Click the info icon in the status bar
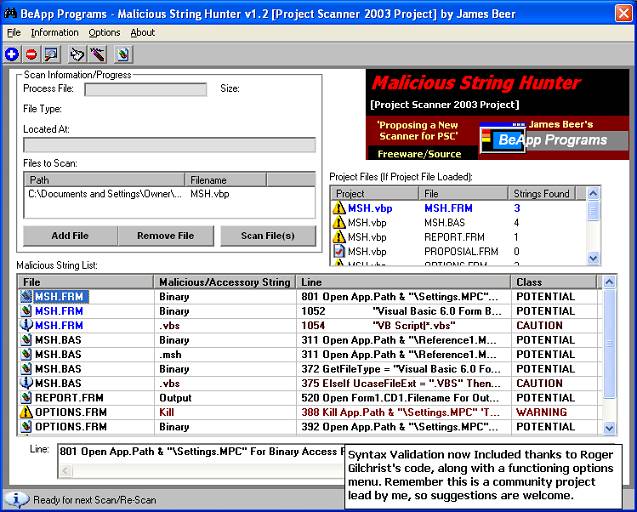The image size is (637, 512). tap(16, 499)
